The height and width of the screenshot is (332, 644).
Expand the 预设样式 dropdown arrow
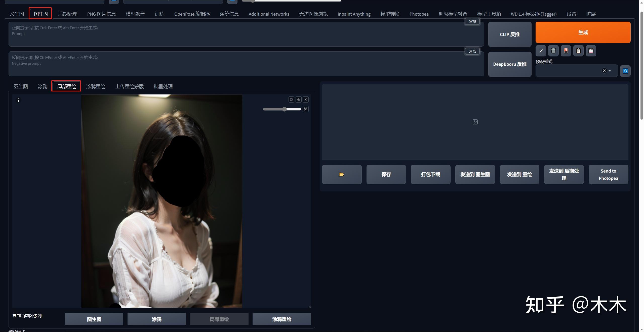point(610,71)
